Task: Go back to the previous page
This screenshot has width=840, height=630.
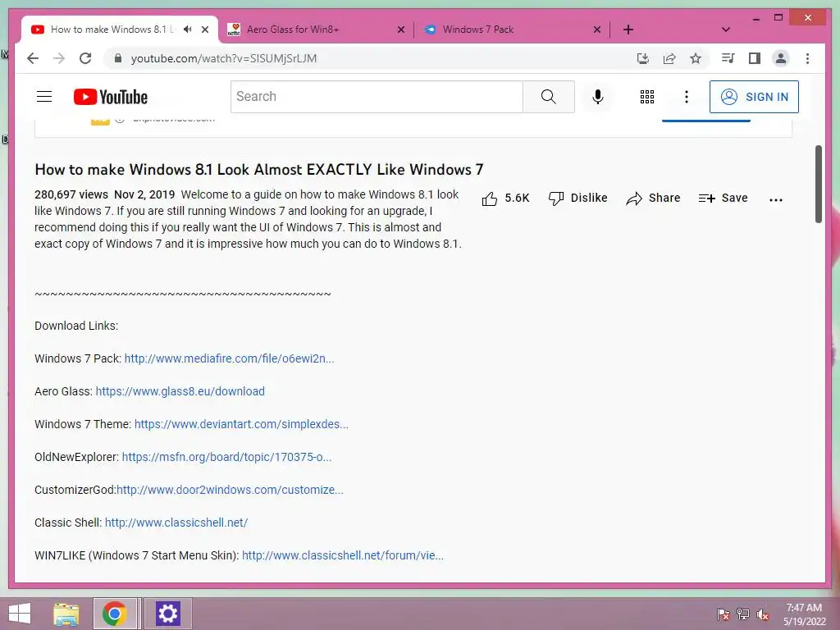Action: [x=33, y=58]
